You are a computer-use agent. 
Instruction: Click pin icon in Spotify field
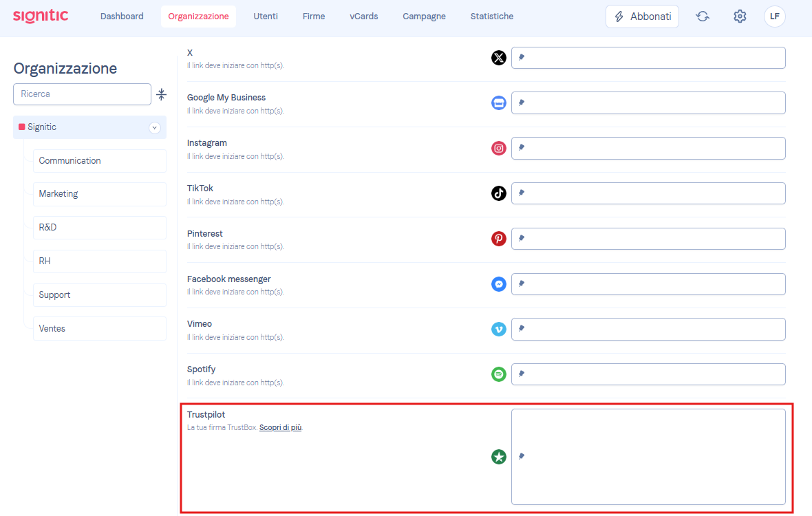522,374
